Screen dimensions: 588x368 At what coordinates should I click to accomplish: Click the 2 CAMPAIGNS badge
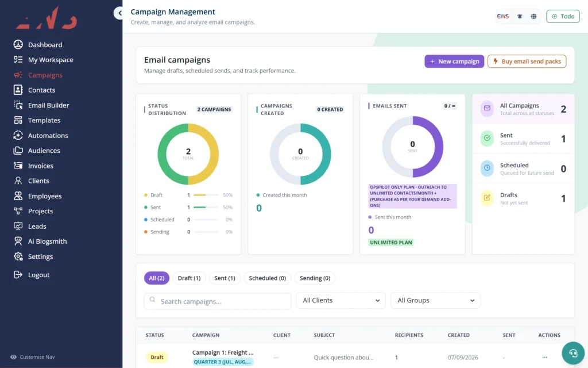(x=214, y=109)
